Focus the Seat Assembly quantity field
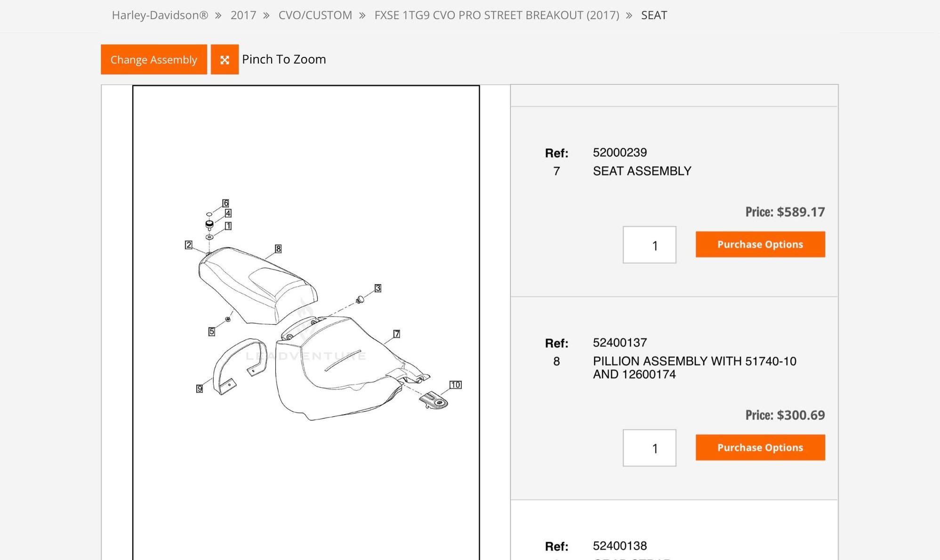This screenshot has height=560, width=940. point(649,245)
